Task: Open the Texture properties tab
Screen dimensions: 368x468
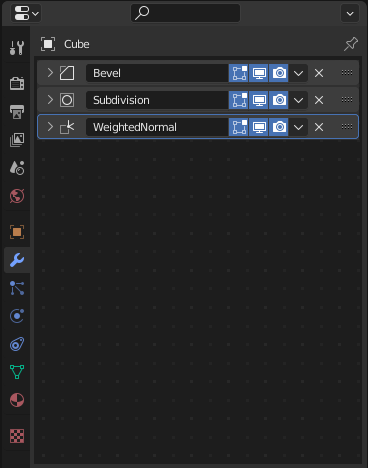Action: pyautogui.click(x=17, y=436)
